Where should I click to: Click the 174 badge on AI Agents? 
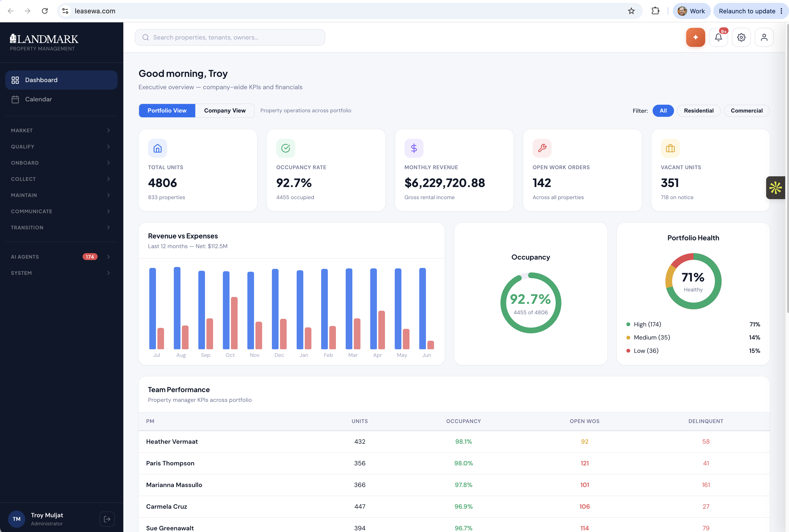click(90, 257)
